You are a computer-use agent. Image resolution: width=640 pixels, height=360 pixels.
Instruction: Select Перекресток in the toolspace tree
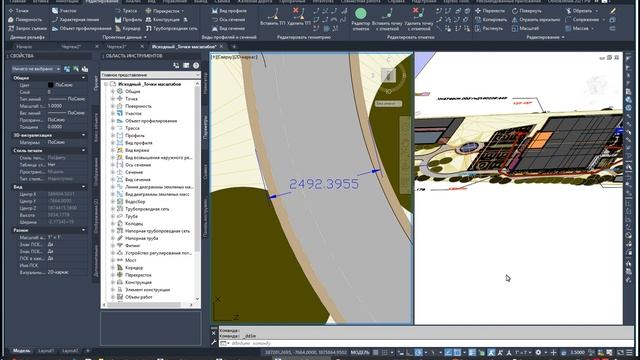point(138,275)
